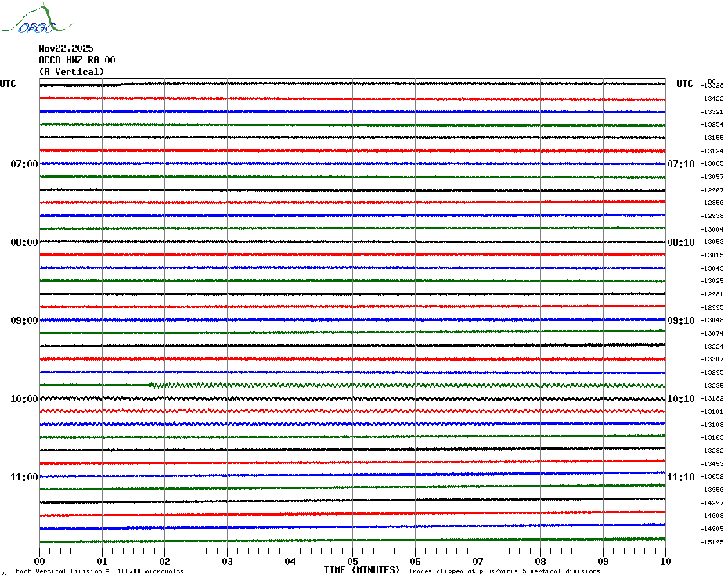Click the Nov22,2025 date label
The image size is (728, 582).
point(66,48)
